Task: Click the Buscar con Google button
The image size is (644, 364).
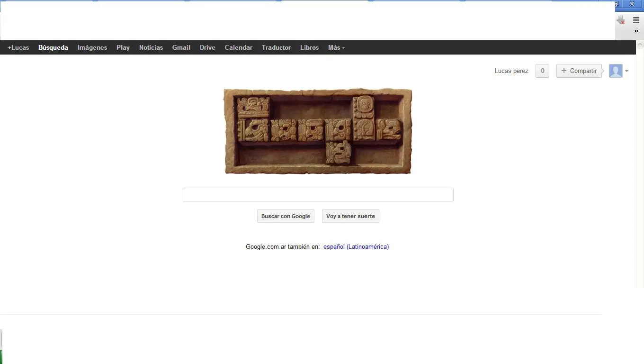Action: pyautogui.click(x=286, y=216)
